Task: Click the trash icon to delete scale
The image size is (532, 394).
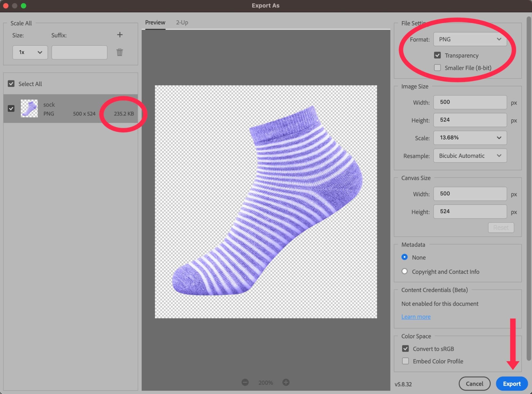Action: (119, 52)
